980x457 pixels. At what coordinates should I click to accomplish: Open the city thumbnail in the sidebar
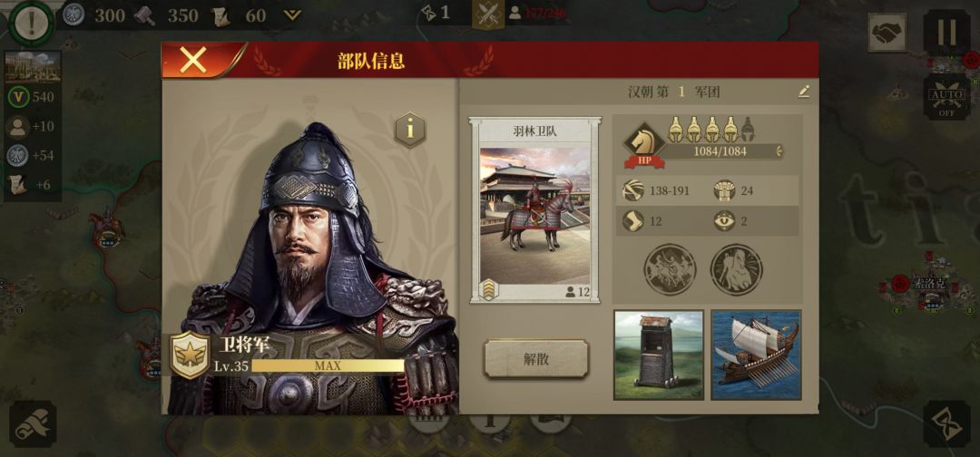click(33, 67)
